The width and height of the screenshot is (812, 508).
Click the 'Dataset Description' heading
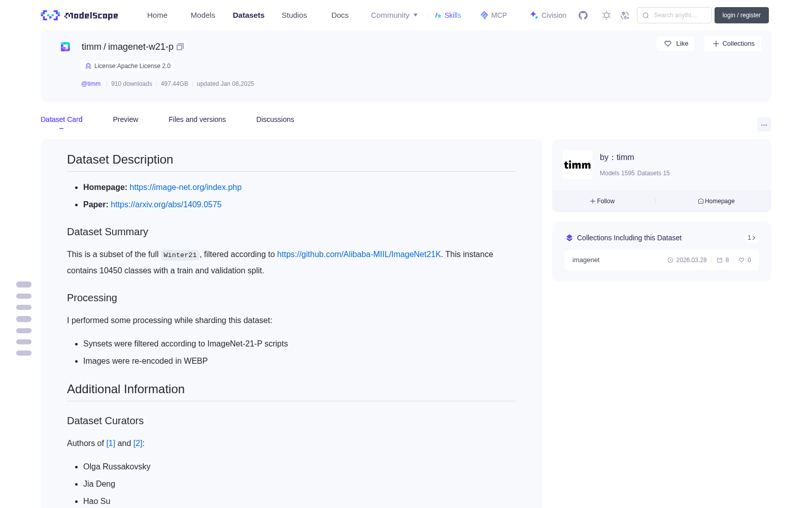120,160
